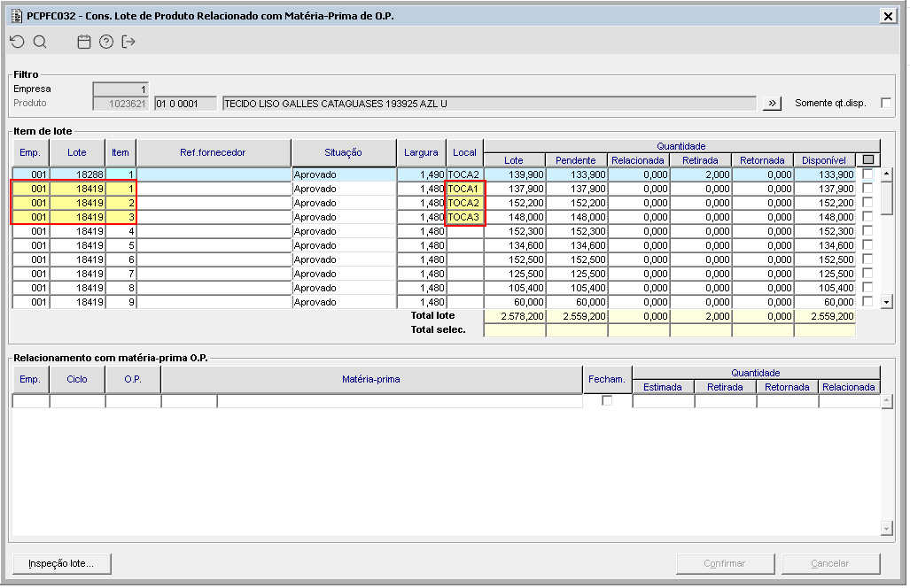This screenshot has height=588, width=910.
Task: Click the Situação column header
Action: [344, 152]
